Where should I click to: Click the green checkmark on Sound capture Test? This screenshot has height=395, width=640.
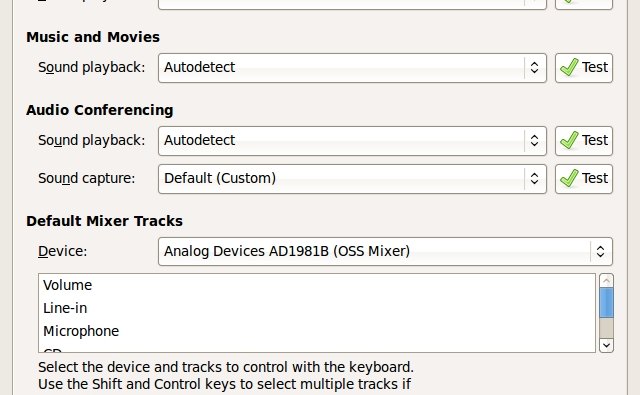coord(569,178)
